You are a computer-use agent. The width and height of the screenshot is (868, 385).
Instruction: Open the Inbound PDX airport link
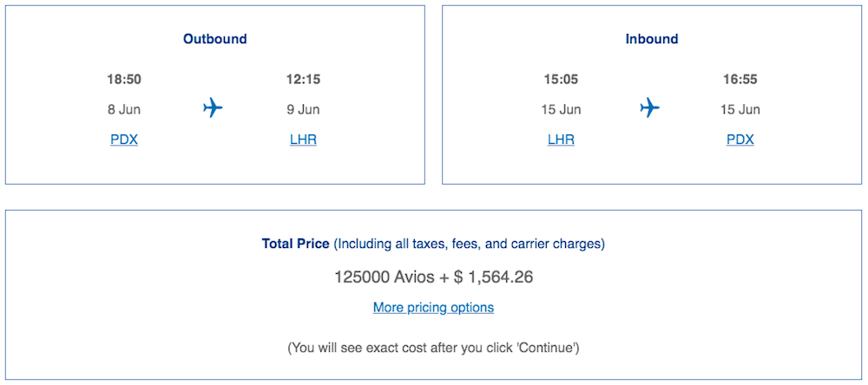[740, 140]
